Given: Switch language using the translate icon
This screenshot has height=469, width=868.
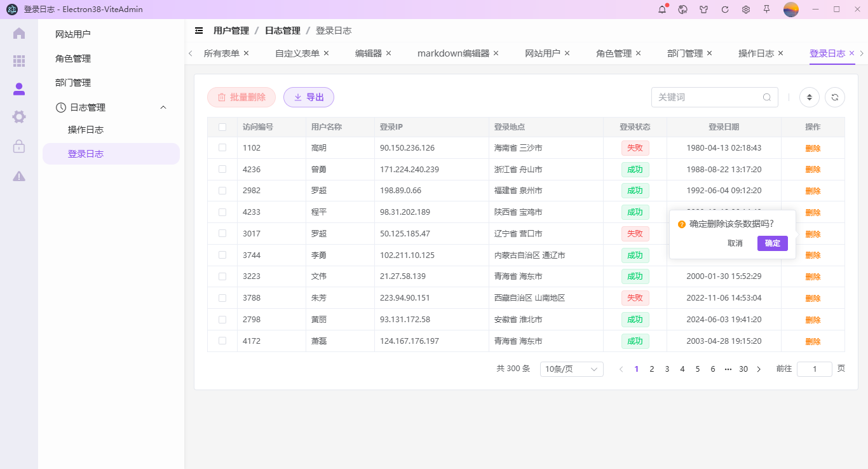Looking at the screenshot, I should tap(682, 10).
